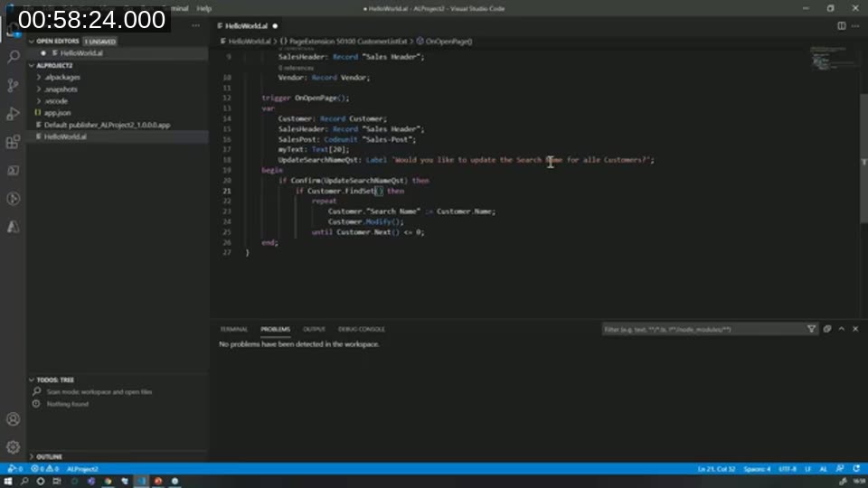Switch to the Output panel tab
Image resolution: width=868 pixels, height=488 pixels.
click(x=314, y=329)
